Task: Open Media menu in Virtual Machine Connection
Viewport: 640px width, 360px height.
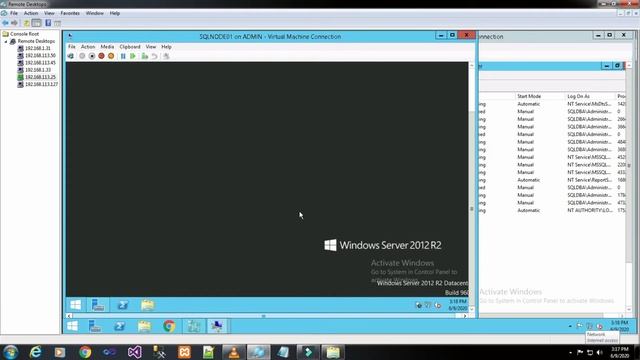Action: [x=107, y=47]
